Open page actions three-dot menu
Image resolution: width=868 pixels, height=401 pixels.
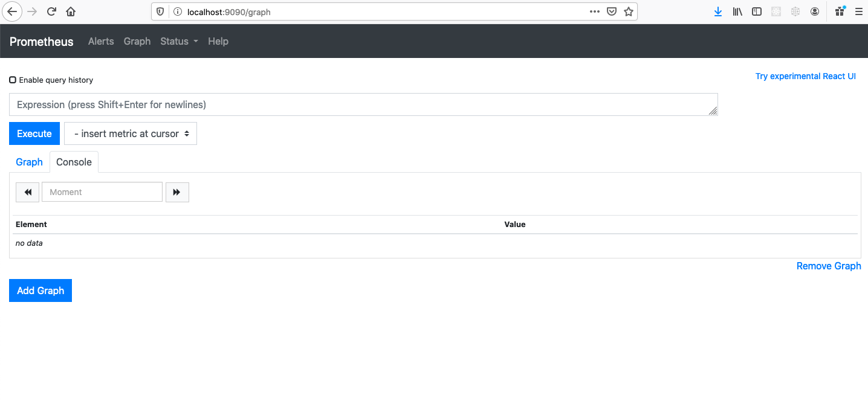(x=595, y=11)
